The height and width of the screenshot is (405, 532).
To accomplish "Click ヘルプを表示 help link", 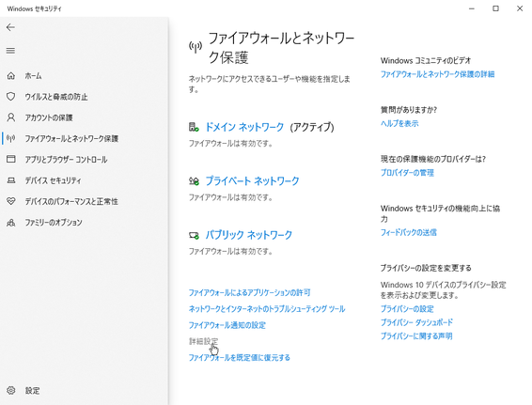I will click(399, 123).
